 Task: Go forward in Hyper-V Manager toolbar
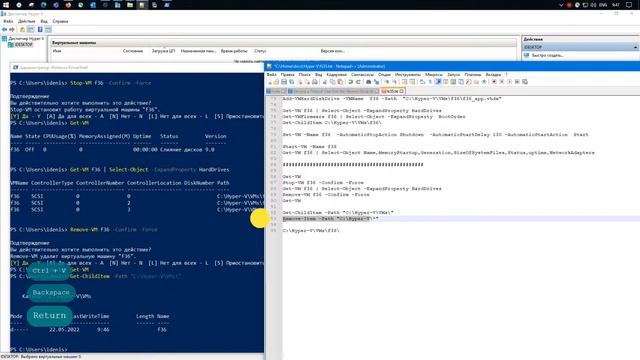click(x=12, y=29)
